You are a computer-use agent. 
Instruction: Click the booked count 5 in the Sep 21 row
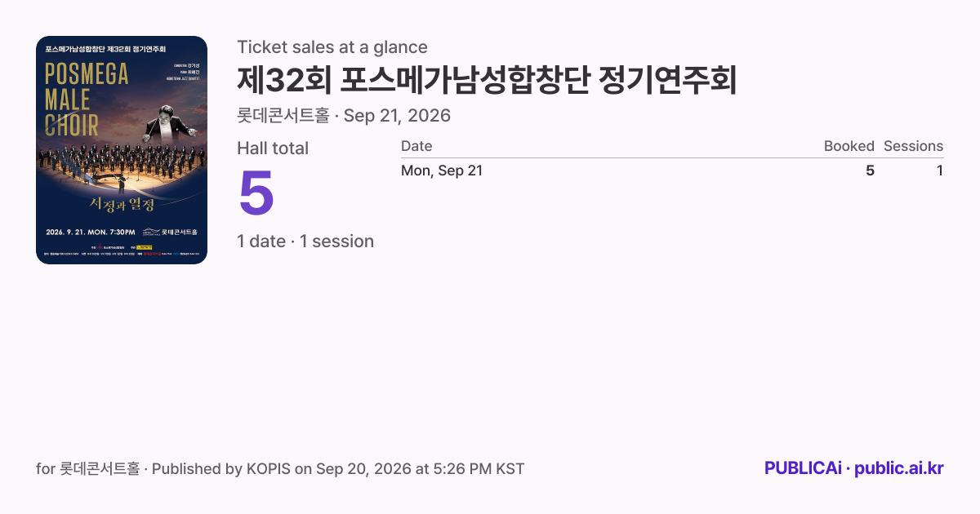(870, 171)
